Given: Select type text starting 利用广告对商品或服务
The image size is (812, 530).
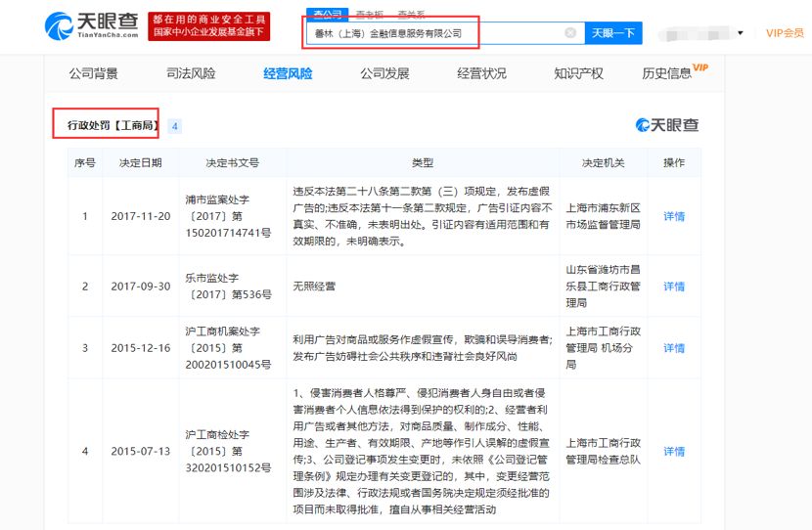Looking at the screenshot, I should (x=422, y=348).
